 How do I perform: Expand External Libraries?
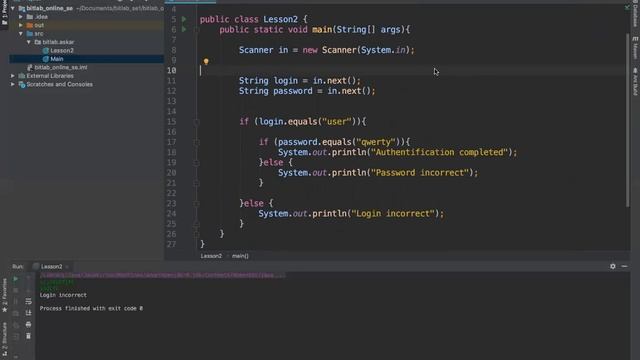(13, 76)
